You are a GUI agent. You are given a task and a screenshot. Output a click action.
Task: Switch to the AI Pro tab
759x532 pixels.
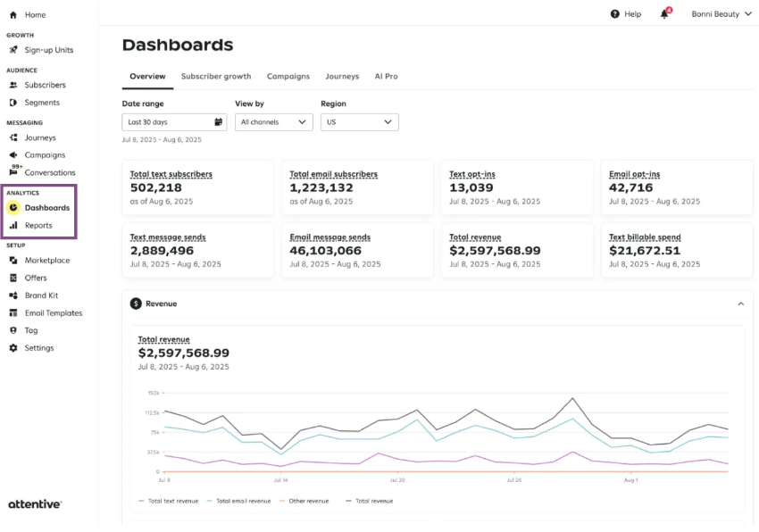tap(386, 77)
